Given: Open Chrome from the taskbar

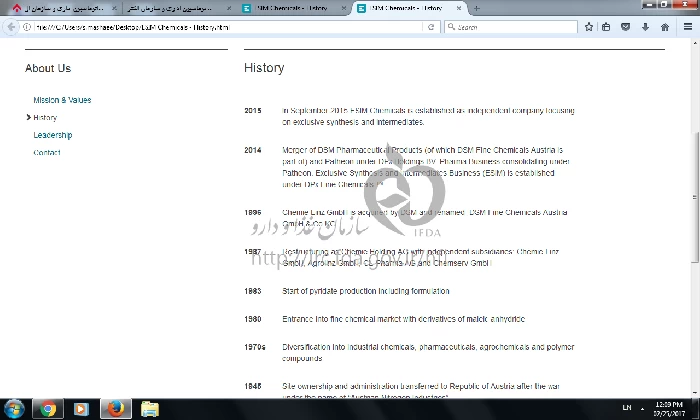Looking at the screenshot, I should point(48,409).
